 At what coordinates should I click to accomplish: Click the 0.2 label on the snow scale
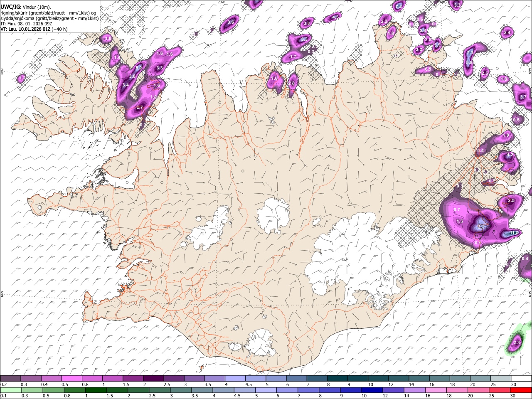pos(3,384)
